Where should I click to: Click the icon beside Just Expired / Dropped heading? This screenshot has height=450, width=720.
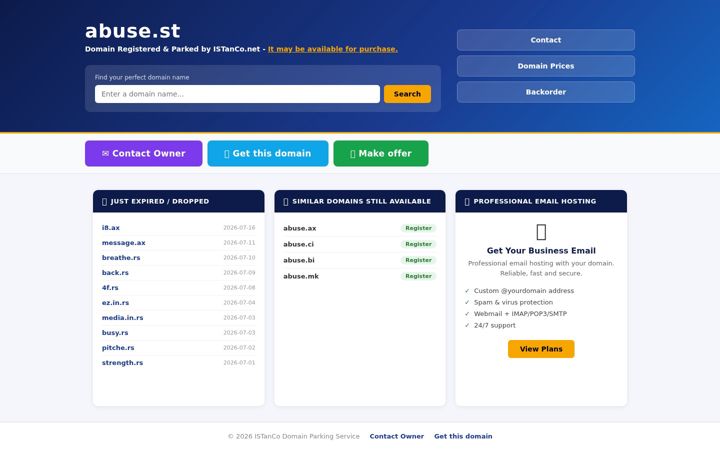click(104, 202)
